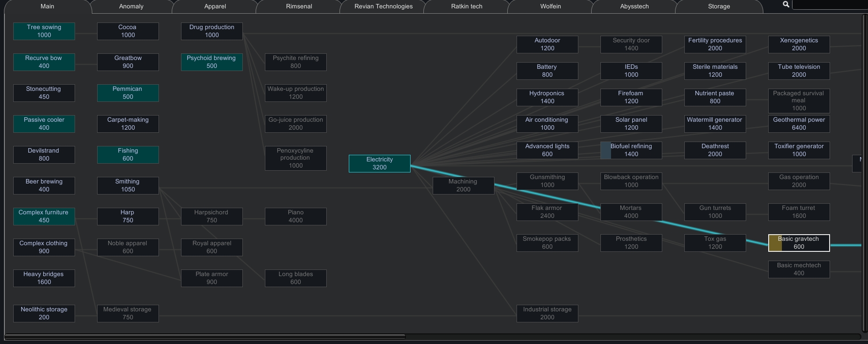Select the Beer brewing project
This screenshot has height=344, width=868.
coord(44,186)
